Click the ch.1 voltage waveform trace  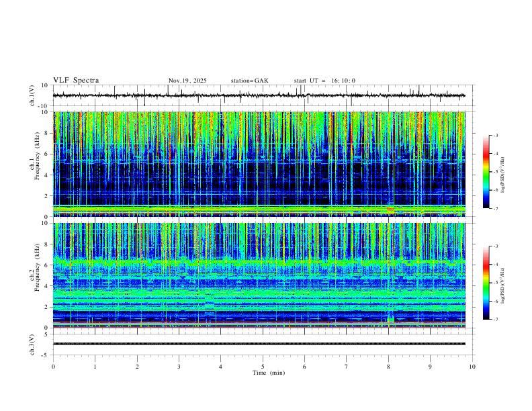pyautogui.click(x=259, y=95)
